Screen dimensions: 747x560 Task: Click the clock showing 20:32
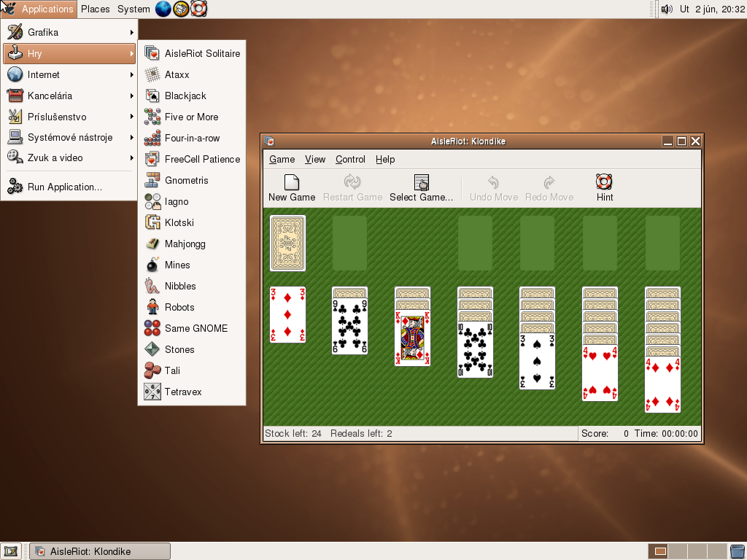pos(712,9)
